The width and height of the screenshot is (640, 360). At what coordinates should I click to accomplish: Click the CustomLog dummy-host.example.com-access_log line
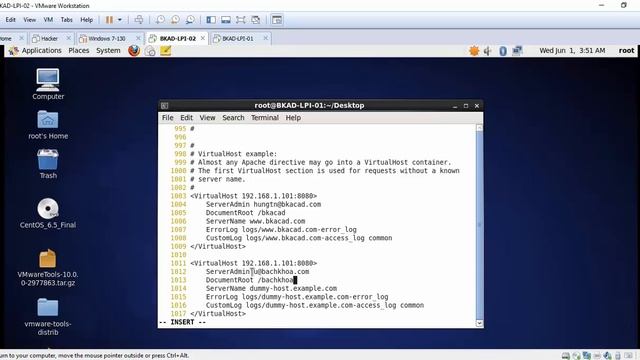pyautogui.click(x=314, y=305)
